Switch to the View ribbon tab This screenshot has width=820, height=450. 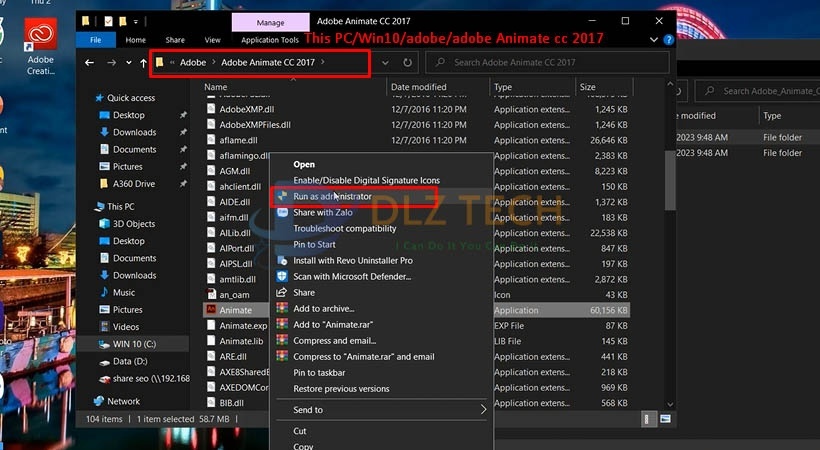pyautogui.click(x=212, y=40)
